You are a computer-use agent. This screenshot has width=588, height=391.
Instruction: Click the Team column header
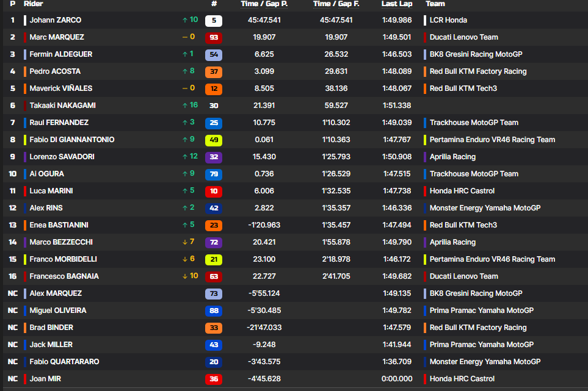click(x=435, y=4)
